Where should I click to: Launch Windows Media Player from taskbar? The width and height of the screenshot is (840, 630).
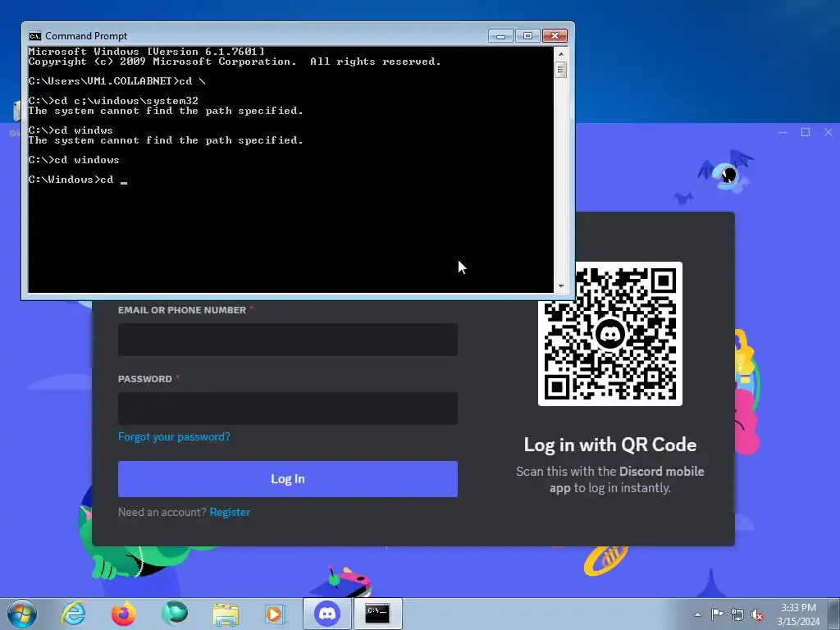[276, 614]
